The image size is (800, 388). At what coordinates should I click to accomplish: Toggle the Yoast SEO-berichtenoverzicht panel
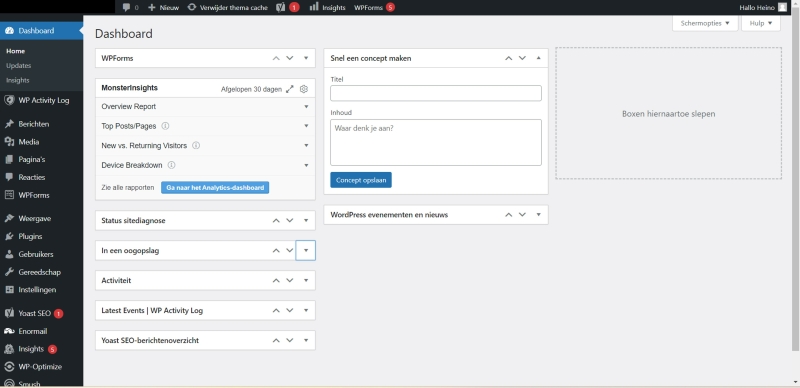click(x=306, y=341)
